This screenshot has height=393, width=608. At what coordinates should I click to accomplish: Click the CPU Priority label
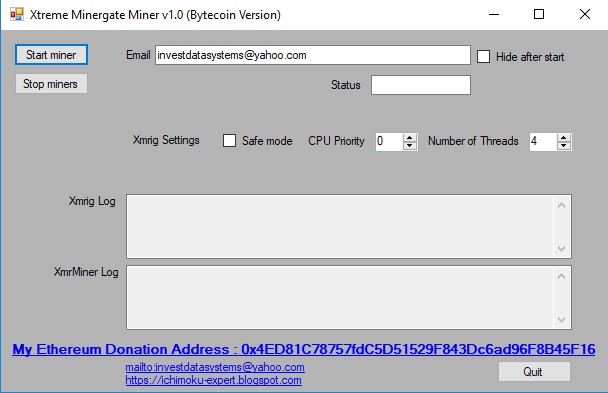click(336, 141)
